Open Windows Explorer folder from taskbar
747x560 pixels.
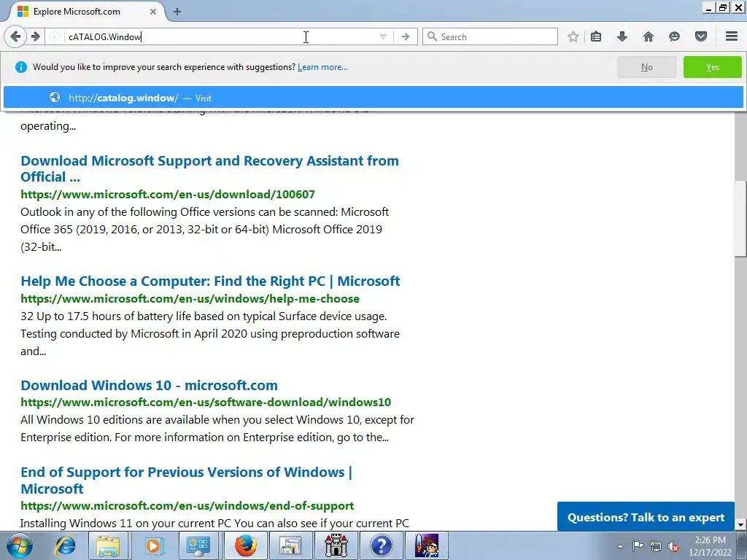click(x=108, y=545)
